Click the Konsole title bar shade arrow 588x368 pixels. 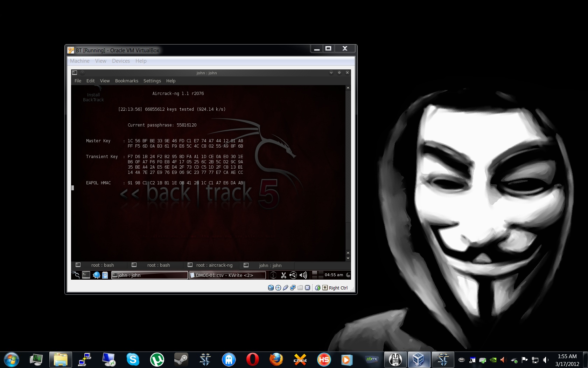[331, 73]
